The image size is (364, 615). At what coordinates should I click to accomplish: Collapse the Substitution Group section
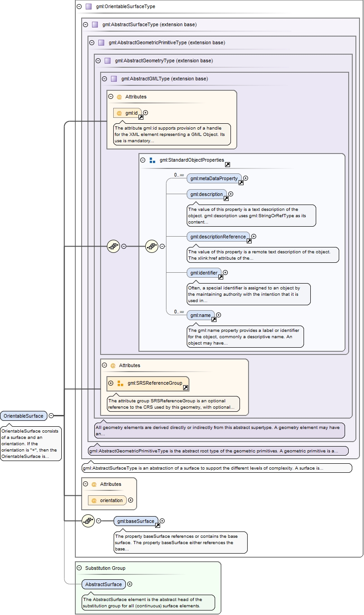pos(79,568)
